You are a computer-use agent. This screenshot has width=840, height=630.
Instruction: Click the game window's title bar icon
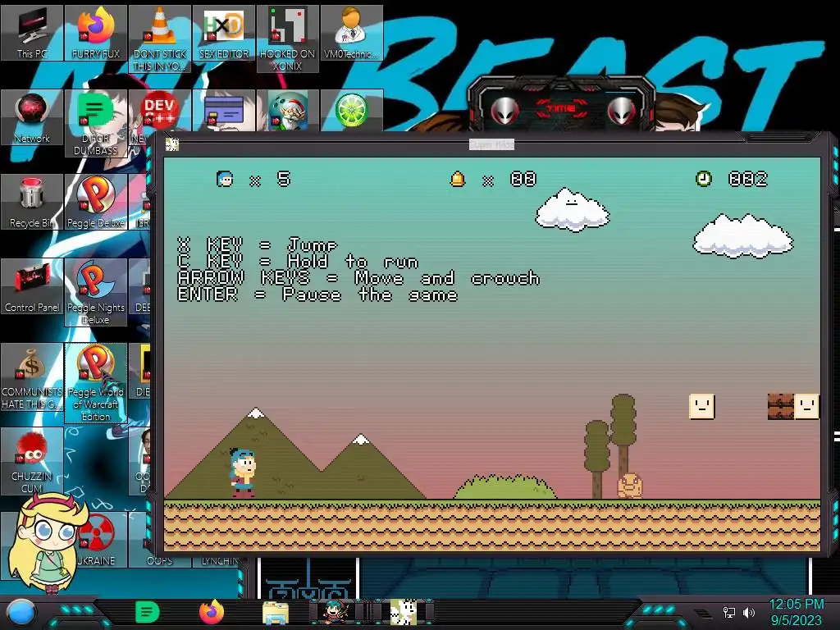(172, 144)
